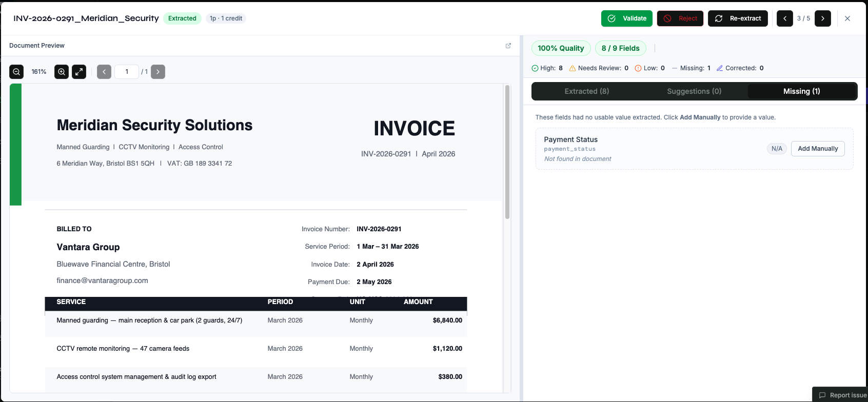The image size is (868, 402).
Task: Click the High: 8 confidence count
Action: 547,68
